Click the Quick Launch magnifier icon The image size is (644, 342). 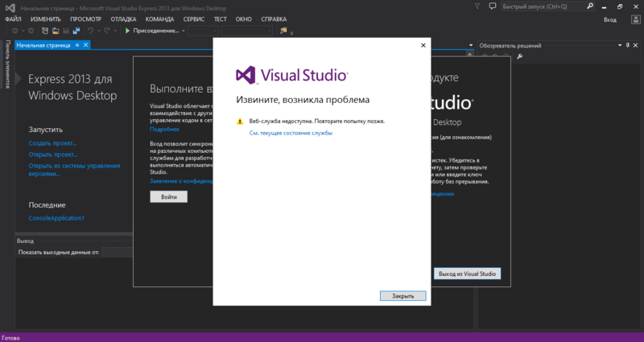tap(590, 6)
